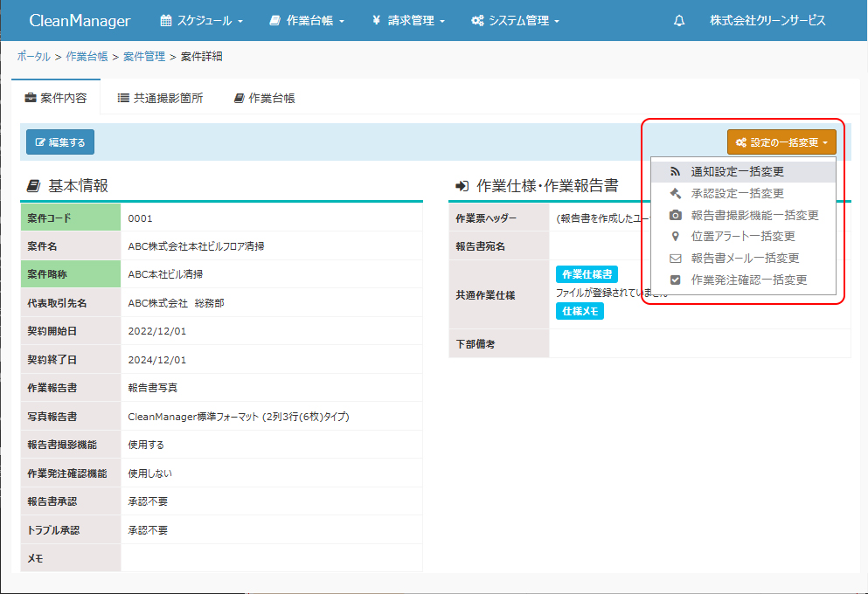Expand the システム管理 menu
This screenshot has width=868, height=594.
(x=515, y=21)
